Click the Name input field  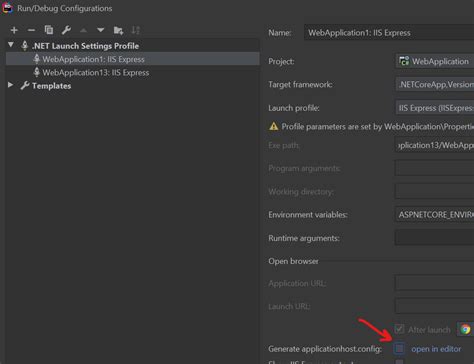(x=389, y=33)
